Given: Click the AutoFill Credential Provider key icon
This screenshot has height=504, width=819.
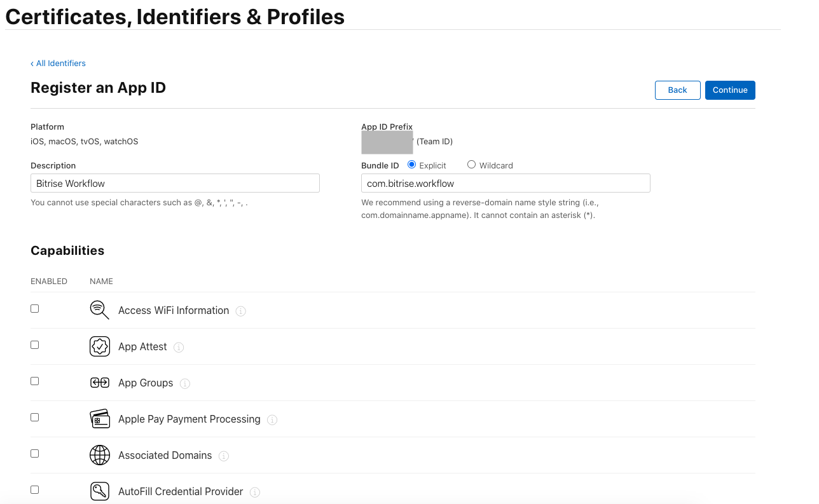Looking at the screenshot, I should [x=100, y=491].
